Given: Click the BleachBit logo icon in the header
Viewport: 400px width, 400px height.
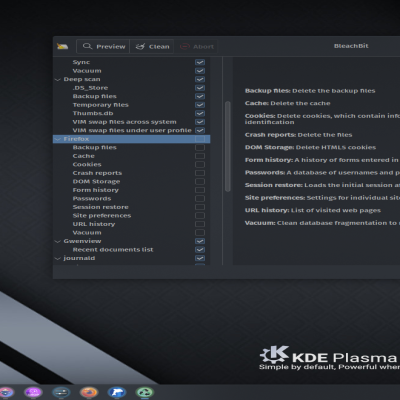Looking at the screenshot, I should pyautogui.click(x=62, y=46).
